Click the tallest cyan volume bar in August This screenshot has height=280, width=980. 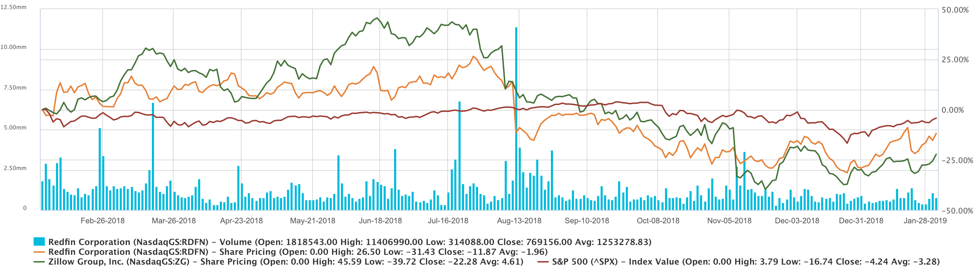click(x=516, y=114)
